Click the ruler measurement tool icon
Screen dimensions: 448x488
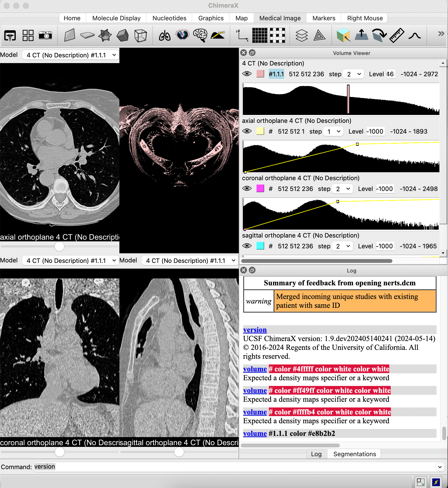click(397, 36)
